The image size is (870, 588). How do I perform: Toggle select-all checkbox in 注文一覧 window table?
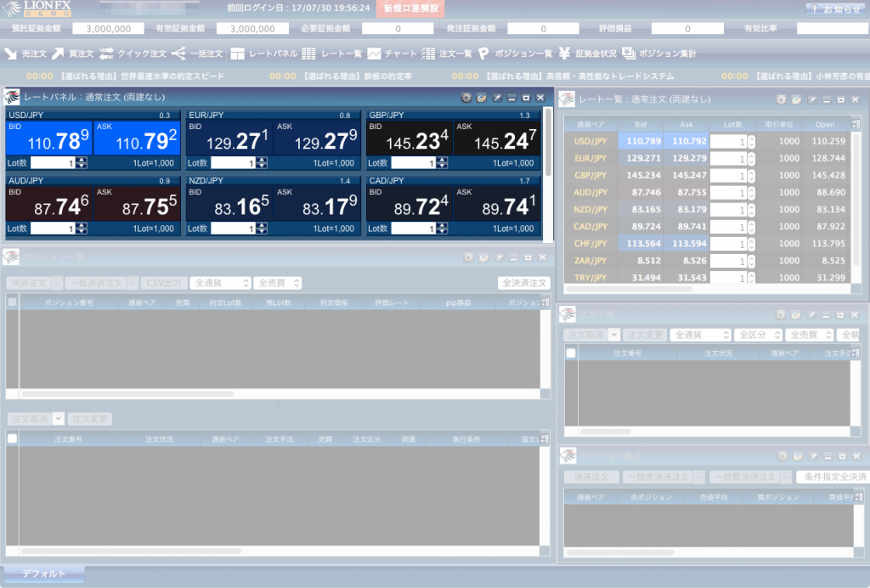pos(570,353)
